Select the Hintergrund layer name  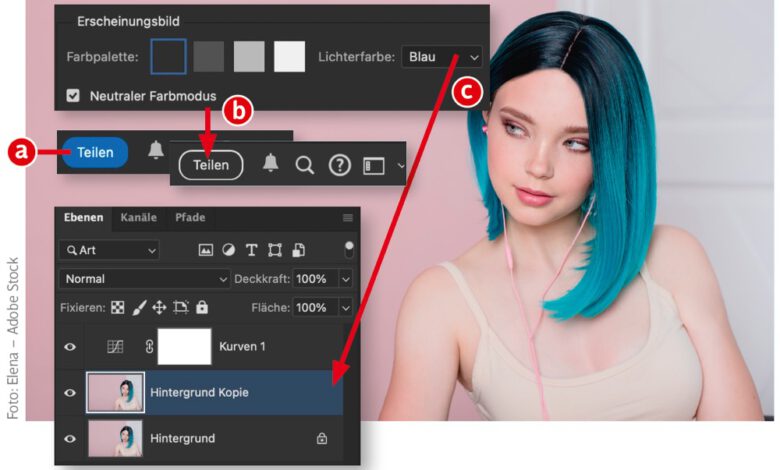[183, 439]
